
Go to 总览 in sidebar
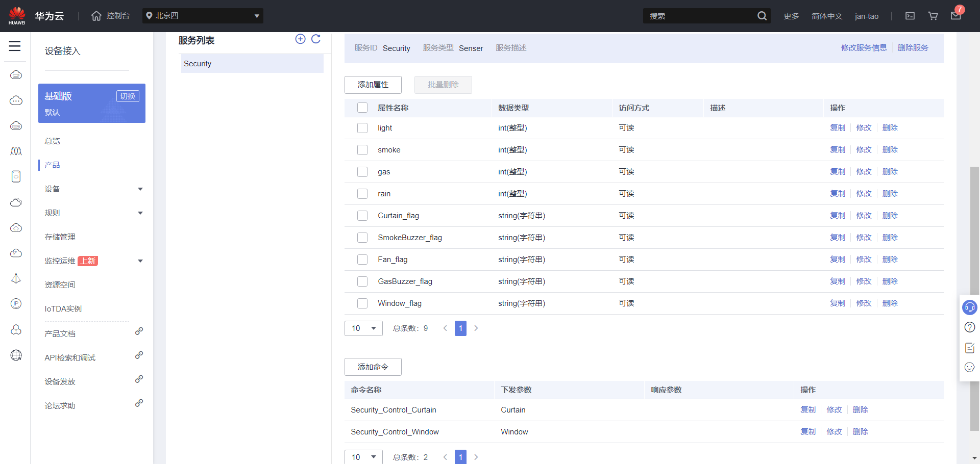[x=52, y=141]
